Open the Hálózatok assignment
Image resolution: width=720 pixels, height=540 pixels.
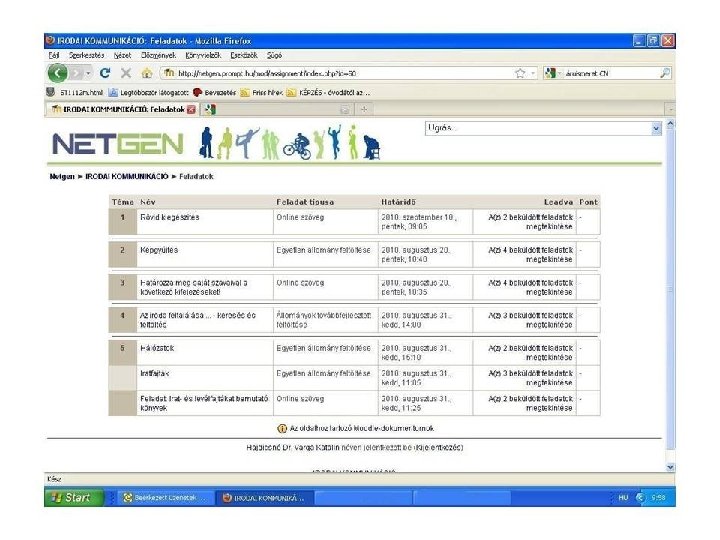[x=157, y=349]
